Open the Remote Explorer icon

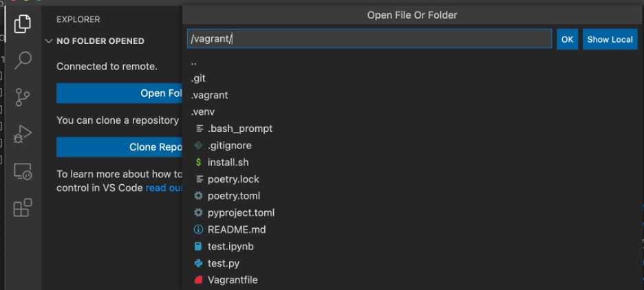point(23,170)
